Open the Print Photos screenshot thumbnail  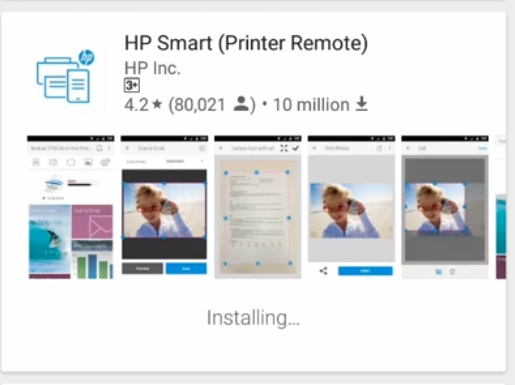(x=351, y=207)
